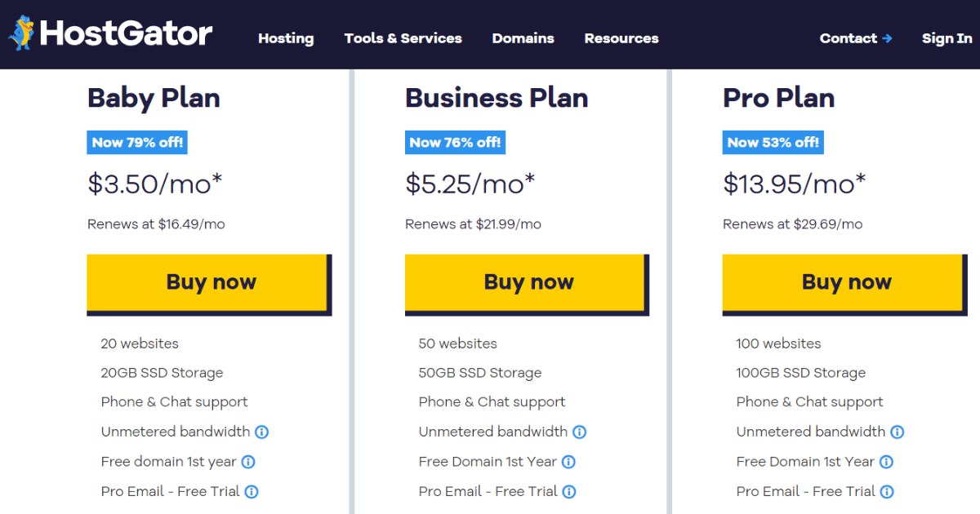Click Buy now under Business Plan

click(x=526, y=283)
